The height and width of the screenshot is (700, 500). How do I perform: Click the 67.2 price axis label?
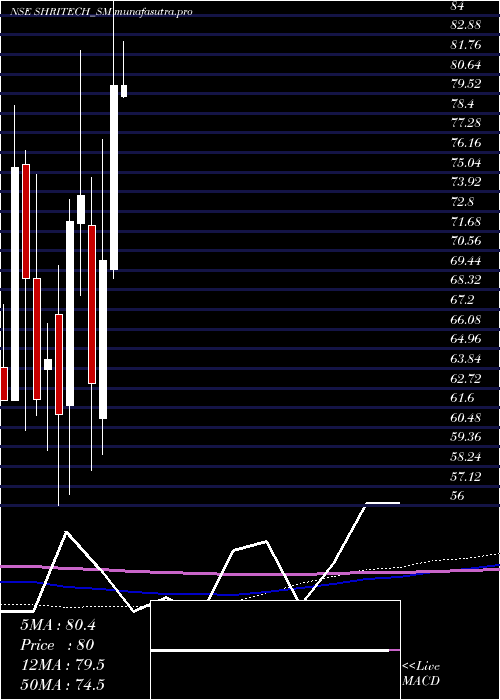click(x=462, y=300)
